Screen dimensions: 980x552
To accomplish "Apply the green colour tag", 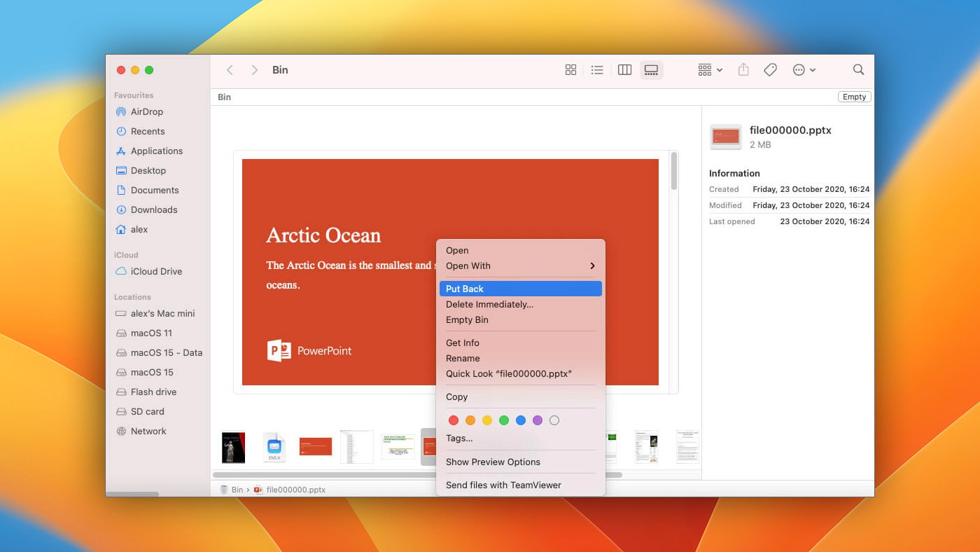I will point(504,420).
